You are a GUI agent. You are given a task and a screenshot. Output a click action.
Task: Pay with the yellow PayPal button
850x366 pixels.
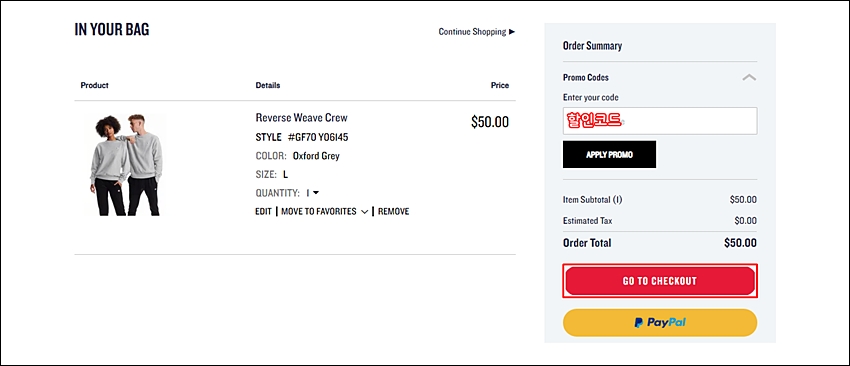[x=660, y=323]
